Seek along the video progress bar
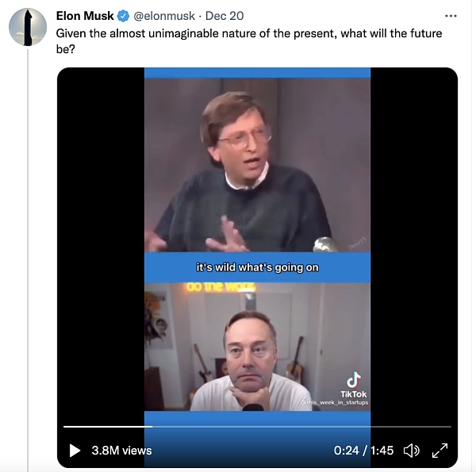 coord(257,427)
